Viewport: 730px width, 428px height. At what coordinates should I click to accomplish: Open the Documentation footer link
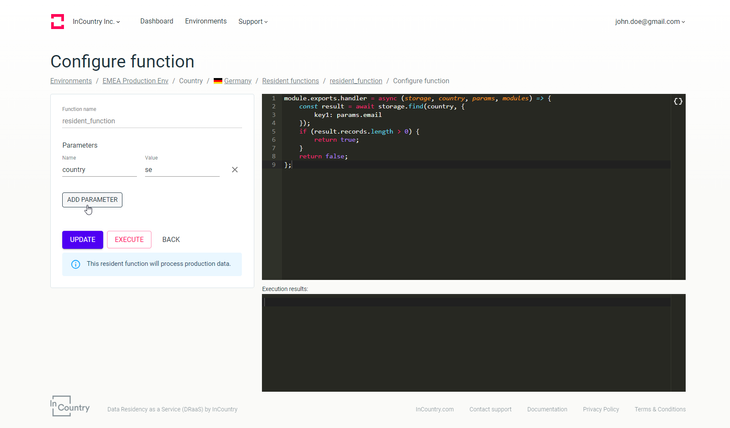(x=547, y=409)
